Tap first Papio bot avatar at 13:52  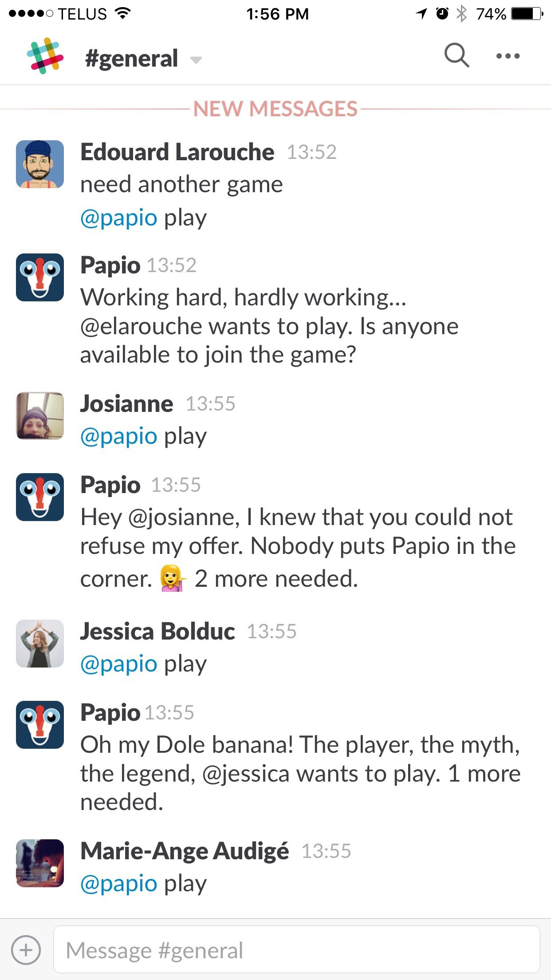pos(40,277)
